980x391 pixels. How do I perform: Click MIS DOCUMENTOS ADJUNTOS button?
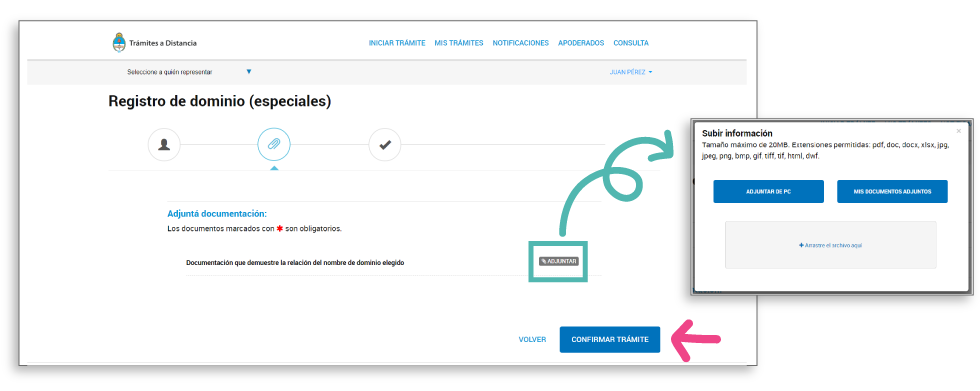pyautogui.click(x=892, y=192)
